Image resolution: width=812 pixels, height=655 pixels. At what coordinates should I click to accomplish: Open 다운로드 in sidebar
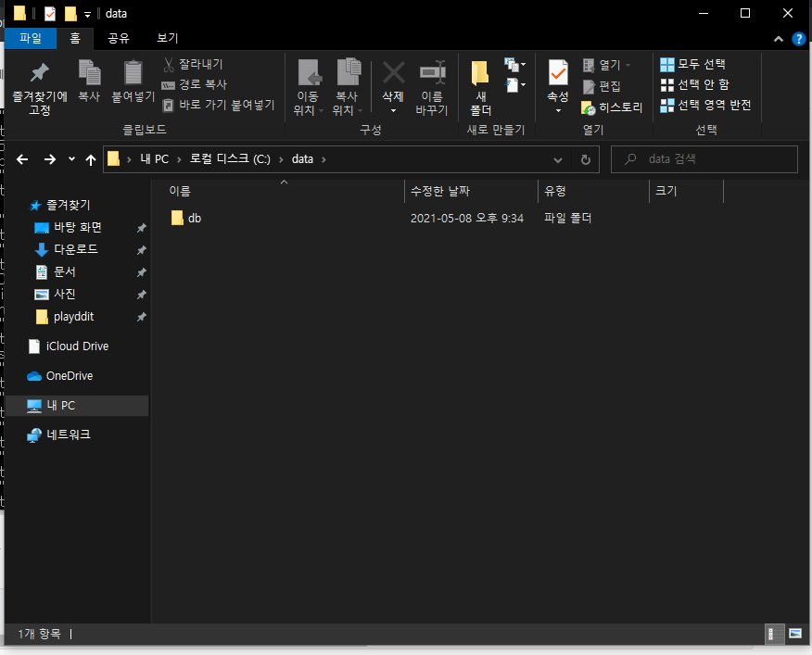pos(67,249)
